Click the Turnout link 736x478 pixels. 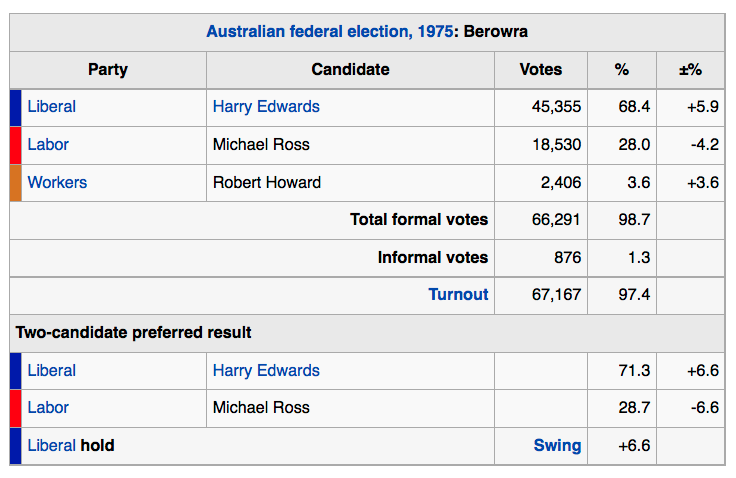pyautogui.click(x=458, y=294)
